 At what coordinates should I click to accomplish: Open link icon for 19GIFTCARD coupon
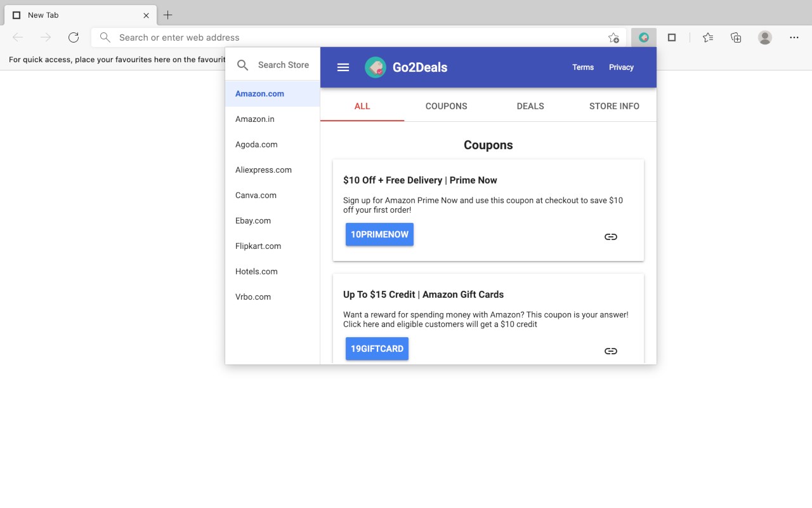[611, 351]
